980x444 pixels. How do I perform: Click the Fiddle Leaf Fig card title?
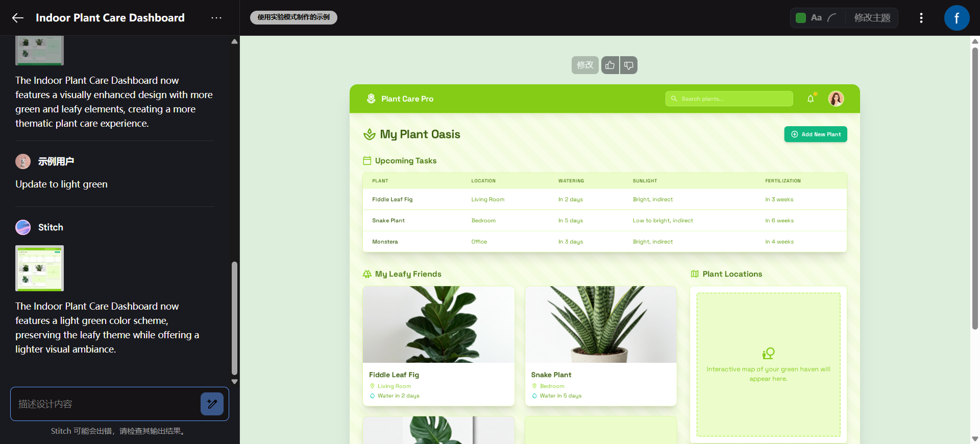(394, 375)
